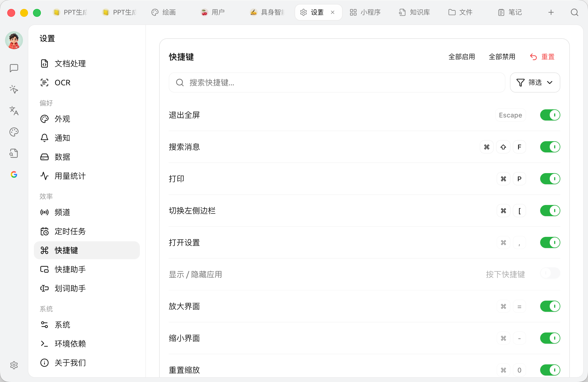
Task: Click the global search magnifier icon
Action: click(575, 12)
